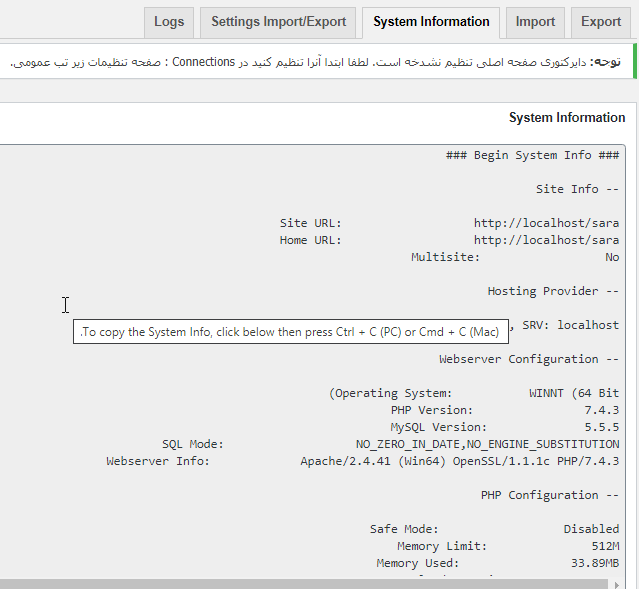This screenshot has height=589, width=639.
Task: Click the Memory Used value 33.89MB
Action: (595, 563)
